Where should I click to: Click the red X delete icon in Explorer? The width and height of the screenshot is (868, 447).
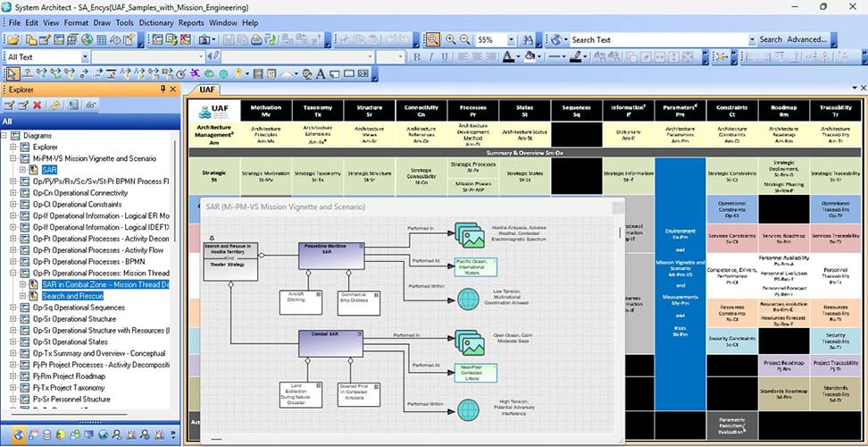tap(38, 105)
